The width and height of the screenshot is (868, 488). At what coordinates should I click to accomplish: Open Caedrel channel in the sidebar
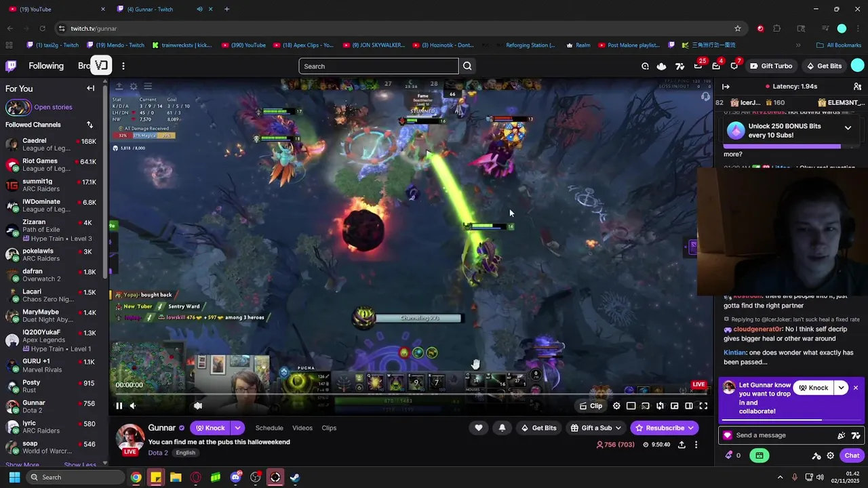(51, 144)
